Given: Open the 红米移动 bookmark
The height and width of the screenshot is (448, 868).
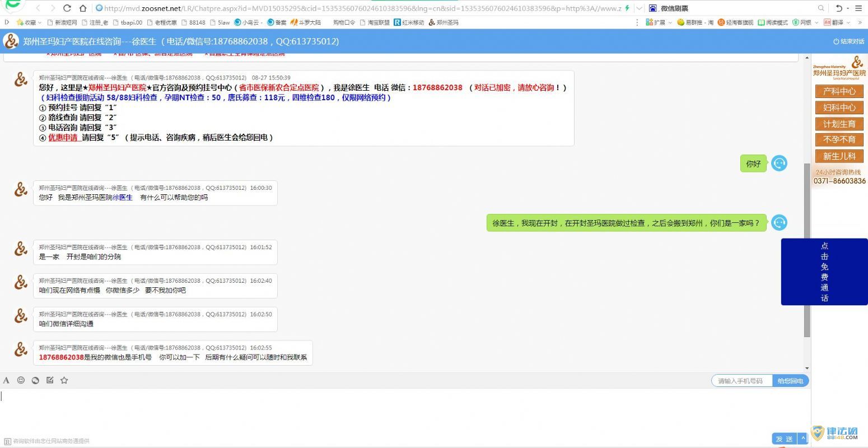Looking at the screenshot, I should 409,22.
